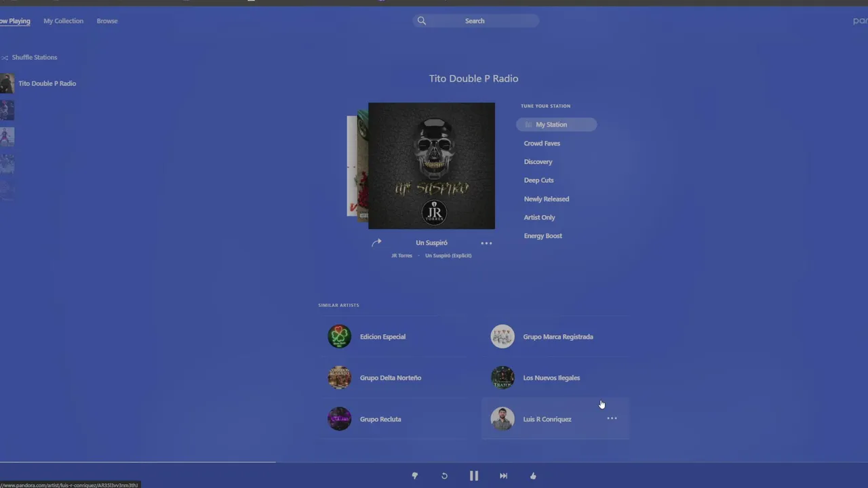Select Discovery tuning mode

click(538, 162)
